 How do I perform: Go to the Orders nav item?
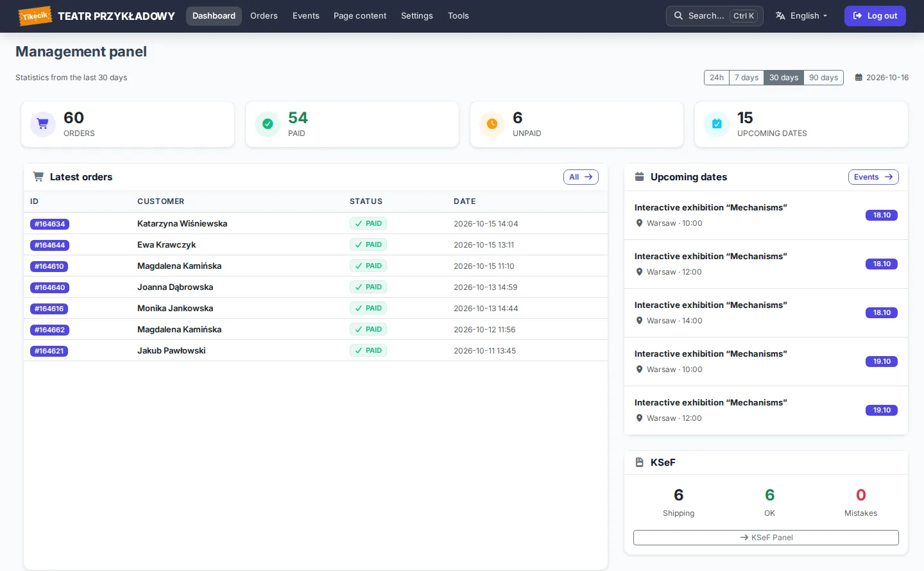tap(264, 16)
